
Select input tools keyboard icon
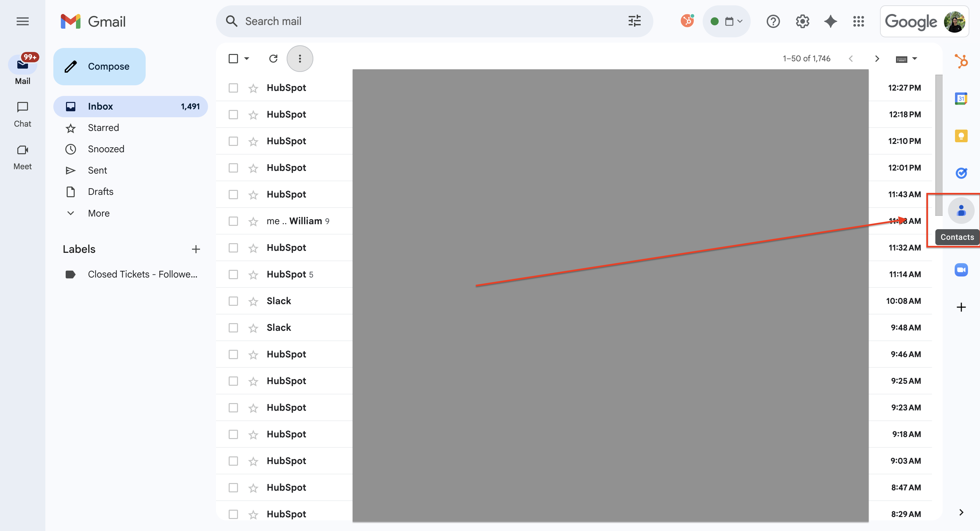coord(901,59)
